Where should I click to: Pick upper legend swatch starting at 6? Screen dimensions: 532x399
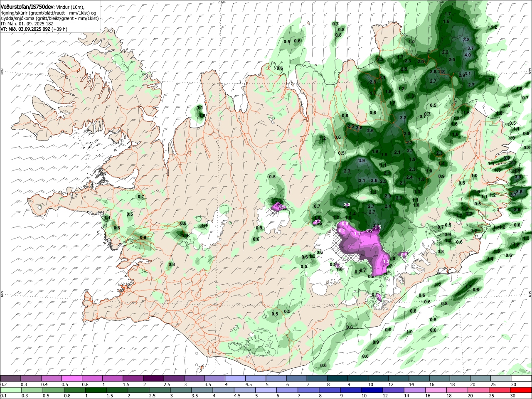(x=296, y=378)
